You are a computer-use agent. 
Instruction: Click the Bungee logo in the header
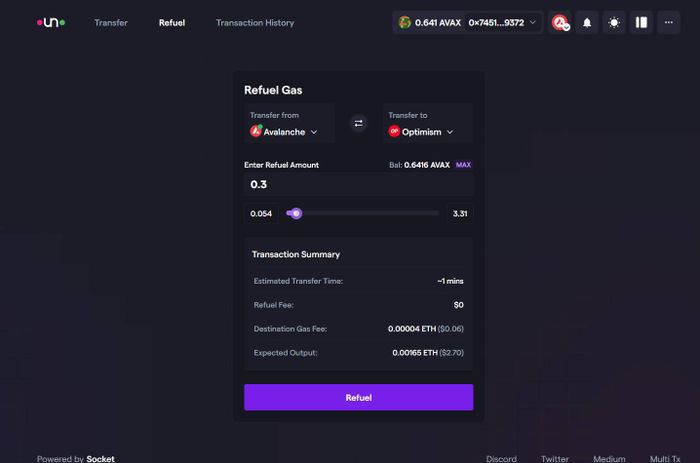pos(51,22)
